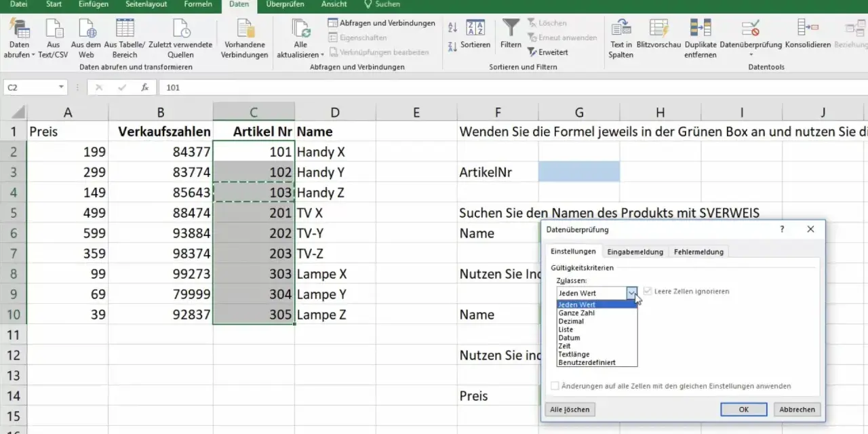Open the Daten abrufen icon
The width and height of the screenshot is (868, 434).
tap(20, 28)
